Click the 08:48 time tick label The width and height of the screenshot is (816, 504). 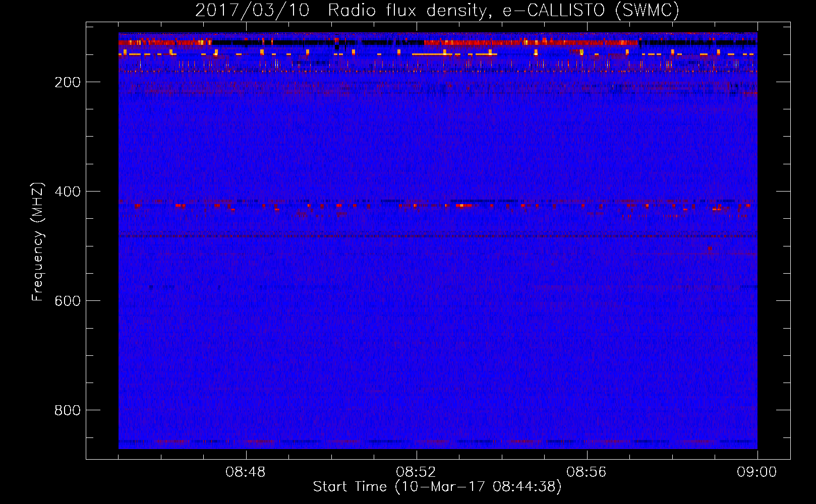pos(246,472)
